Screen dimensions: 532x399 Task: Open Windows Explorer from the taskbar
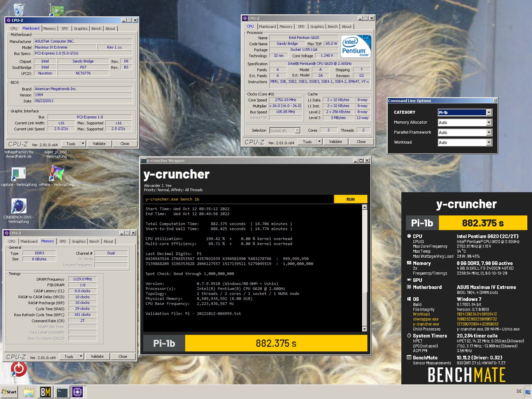tap(29, 392)
